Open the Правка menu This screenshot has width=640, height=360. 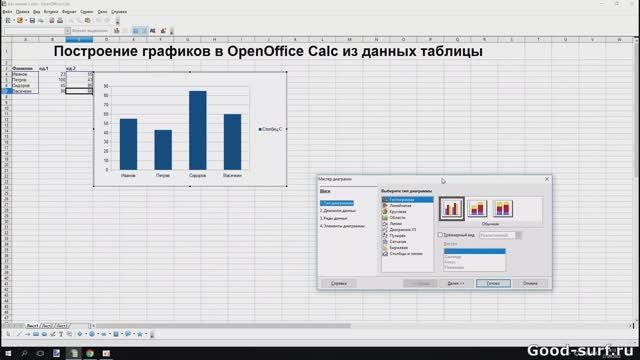tap(22, 12)
